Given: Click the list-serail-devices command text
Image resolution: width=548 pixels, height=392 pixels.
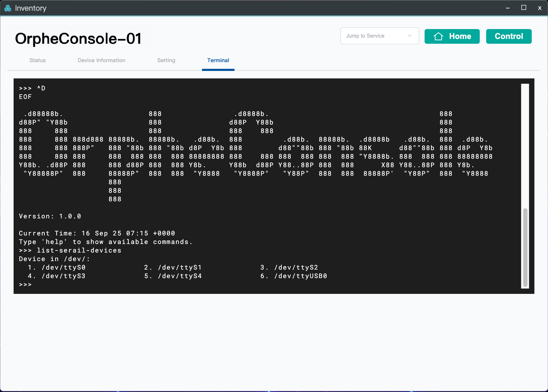Looking at the screenshot, I should 79,250.
